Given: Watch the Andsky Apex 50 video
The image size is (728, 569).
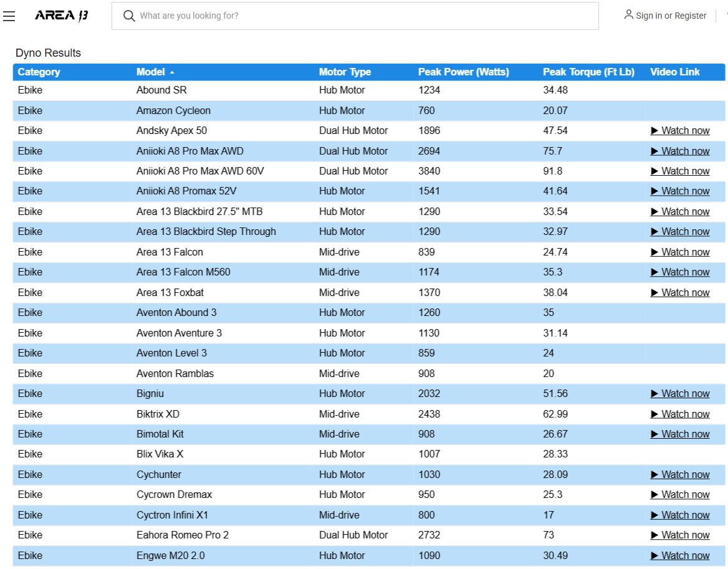Looking at the screenshot, I should (x=680, y=131).
